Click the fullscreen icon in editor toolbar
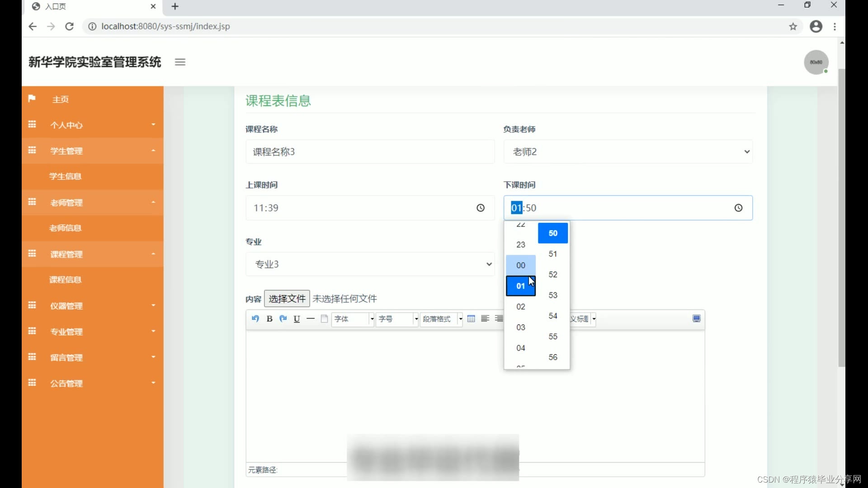The height and width of the screenshot is (488, 868). (x=696, y=319)
